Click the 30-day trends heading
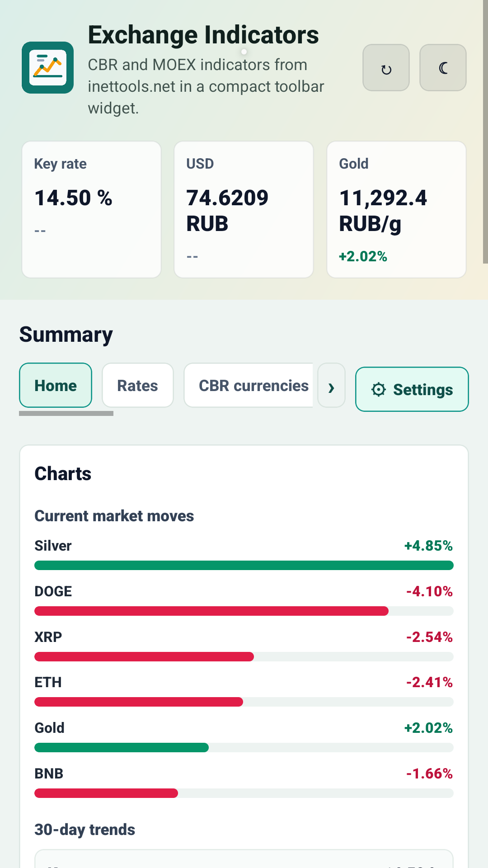The width and height of the screenshot is (488, 868). click(85, 830)
